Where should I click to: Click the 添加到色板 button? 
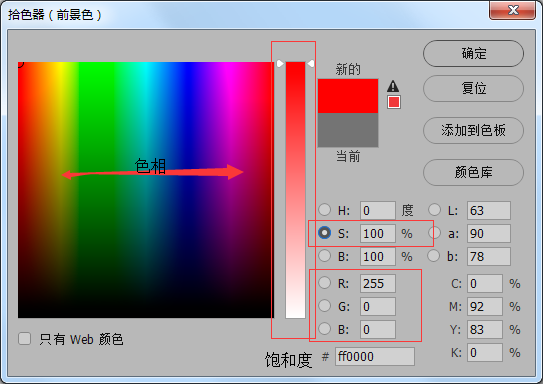[x=473, y=130]
